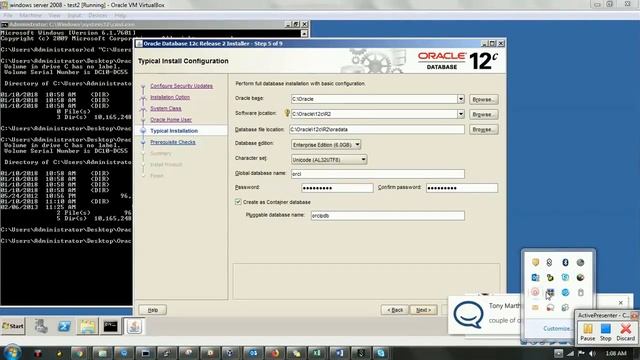Click the chat bubble icon in notification
Viewport: 640px width, 360px height.
click(468, 314)
